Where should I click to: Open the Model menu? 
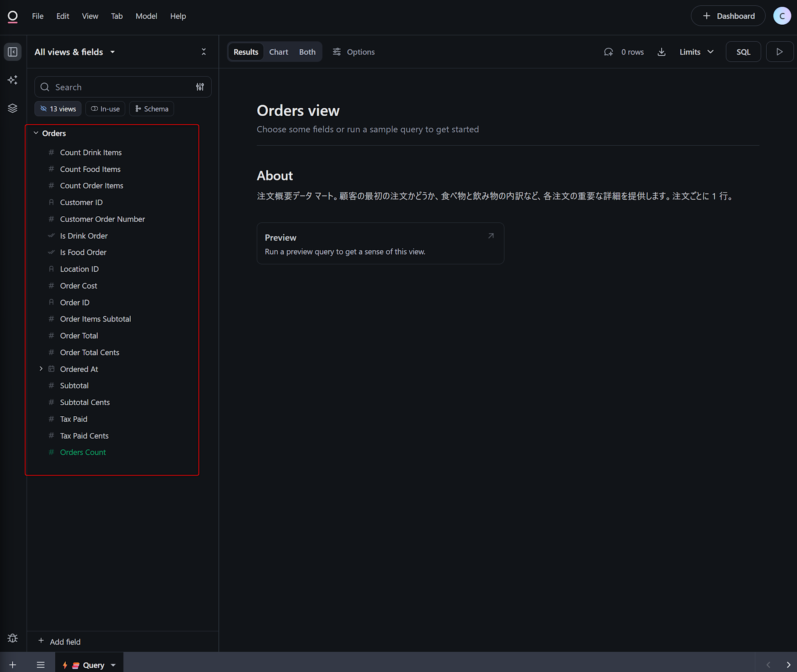click(x=146, y=16)
